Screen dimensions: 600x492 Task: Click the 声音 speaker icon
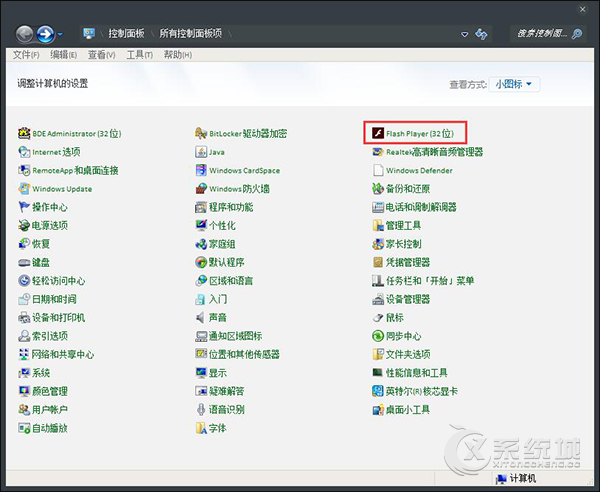pos(201,318)
